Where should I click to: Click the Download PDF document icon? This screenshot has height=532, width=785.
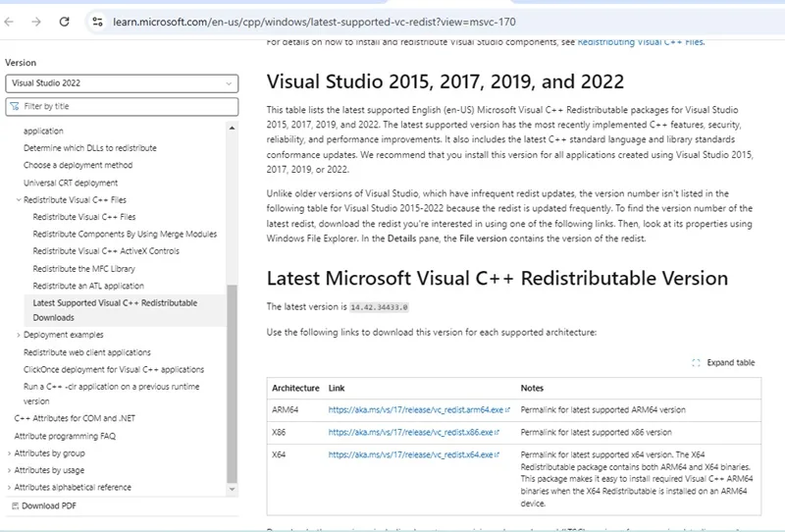pyautogui.click(x=15, y=505)
